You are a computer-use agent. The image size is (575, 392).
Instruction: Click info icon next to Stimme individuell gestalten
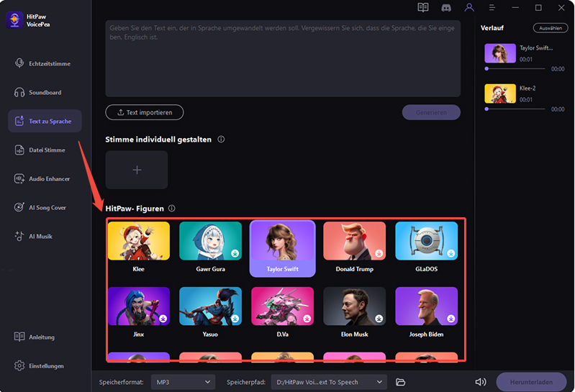pos(221,140)
